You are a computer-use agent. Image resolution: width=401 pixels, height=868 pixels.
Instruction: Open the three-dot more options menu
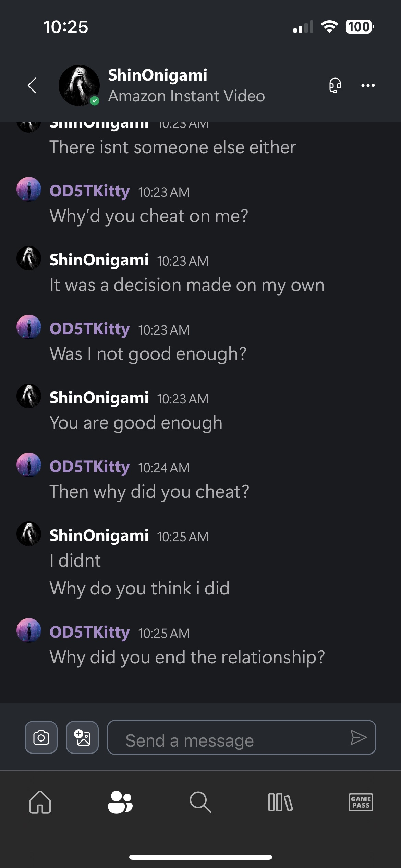click(368, 85)
